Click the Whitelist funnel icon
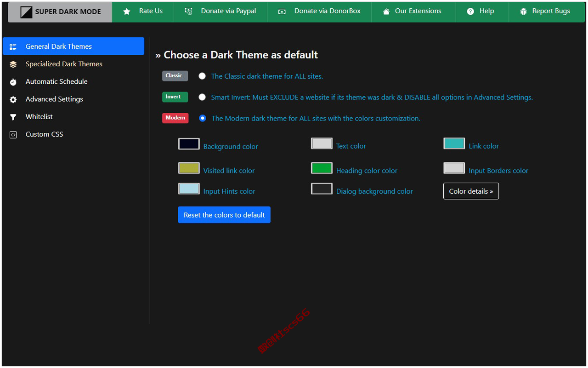 [13, 117]
